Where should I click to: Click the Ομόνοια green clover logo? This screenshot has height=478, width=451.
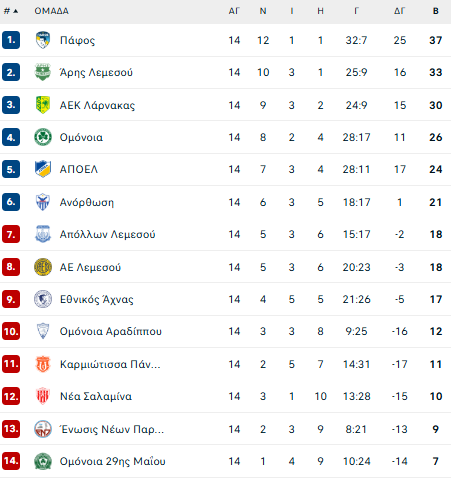tap(43, 137)
